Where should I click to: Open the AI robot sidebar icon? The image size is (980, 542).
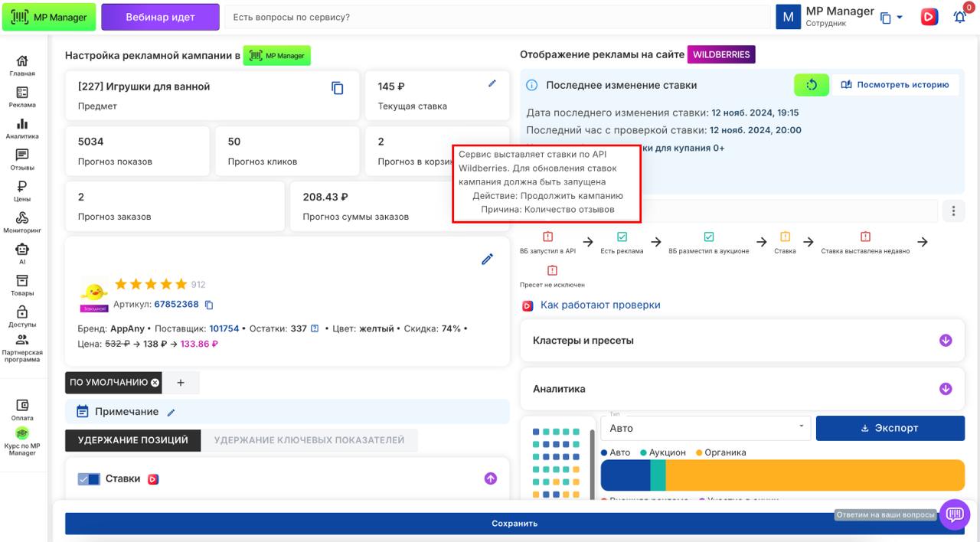click(22, 253)
